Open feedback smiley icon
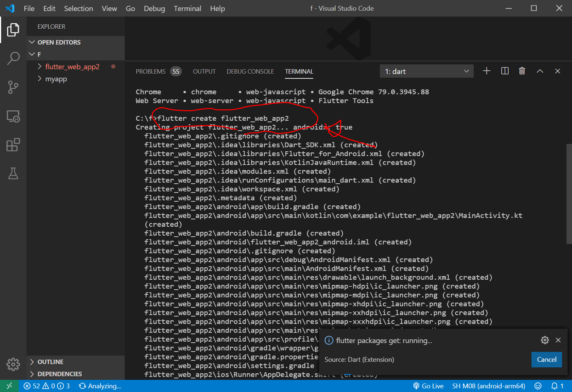The height and width of the screenshot is (392, 572). [538, 386]
